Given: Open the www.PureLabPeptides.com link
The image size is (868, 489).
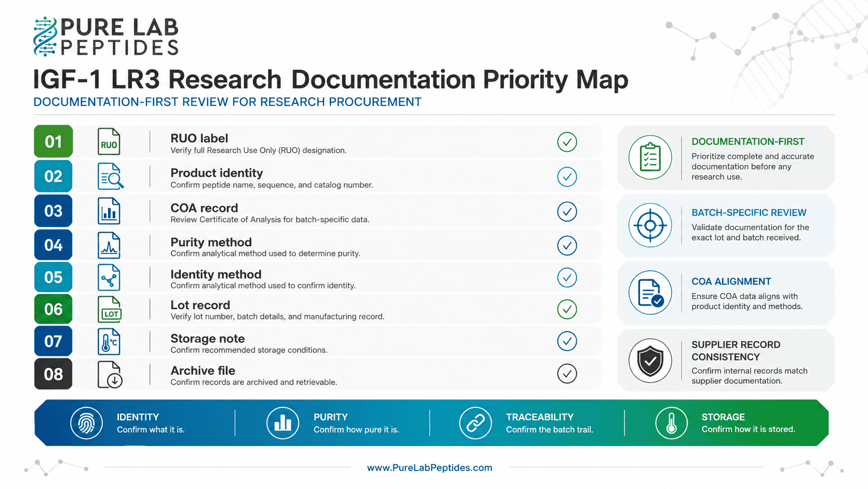Looking at the screenshot, I should (429, 468).
